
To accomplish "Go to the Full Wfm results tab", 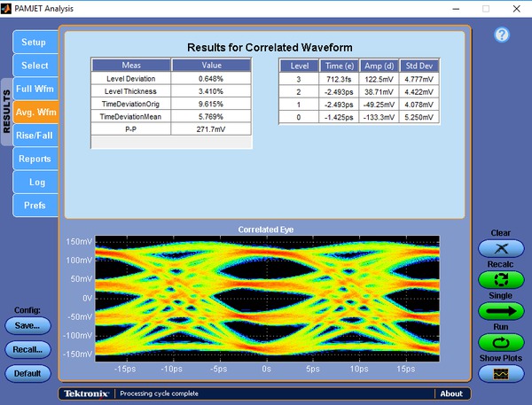I will (35, 89).
